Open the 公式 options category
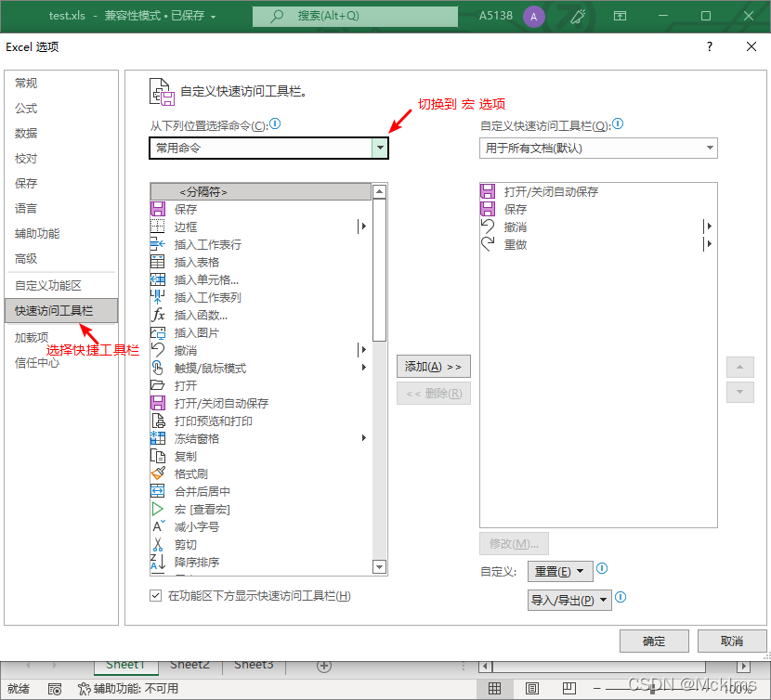 26,108
